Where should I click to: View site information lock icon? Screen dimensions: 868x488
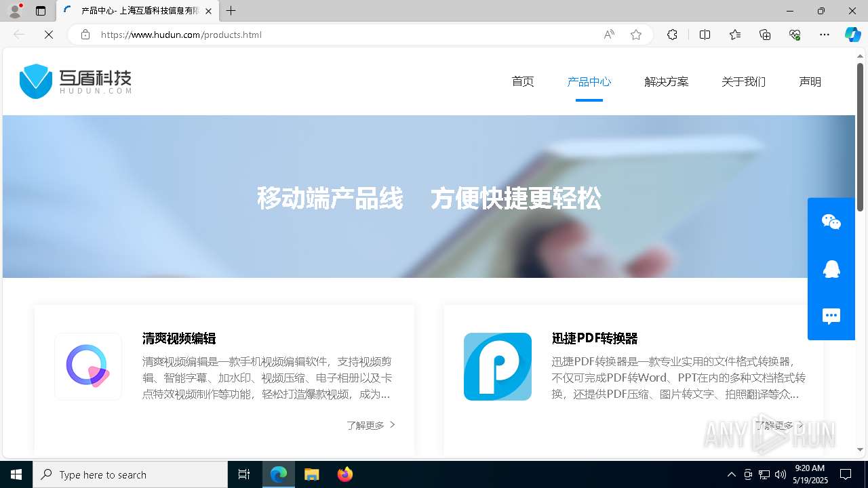(x=85, y=35)
